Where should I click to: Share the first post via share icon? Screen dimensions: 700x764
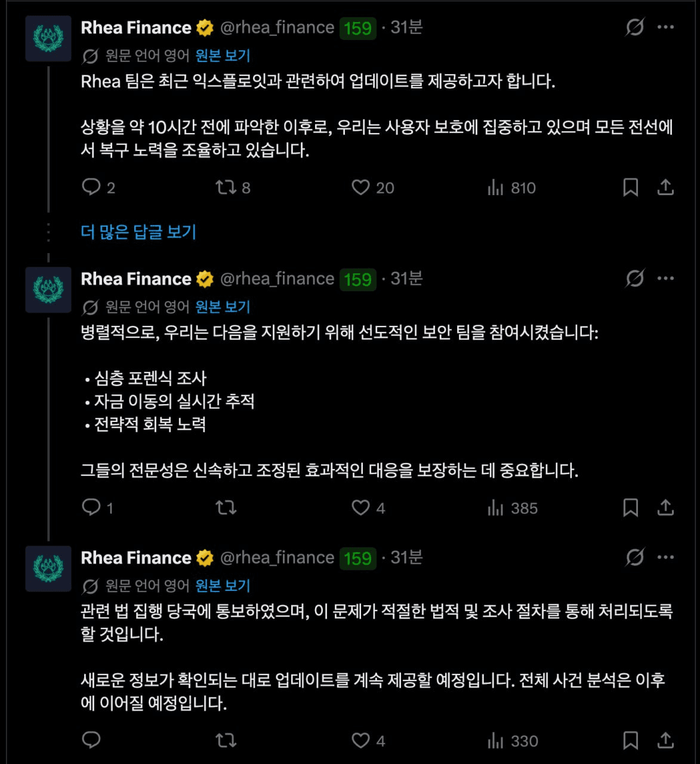[665, 187]
